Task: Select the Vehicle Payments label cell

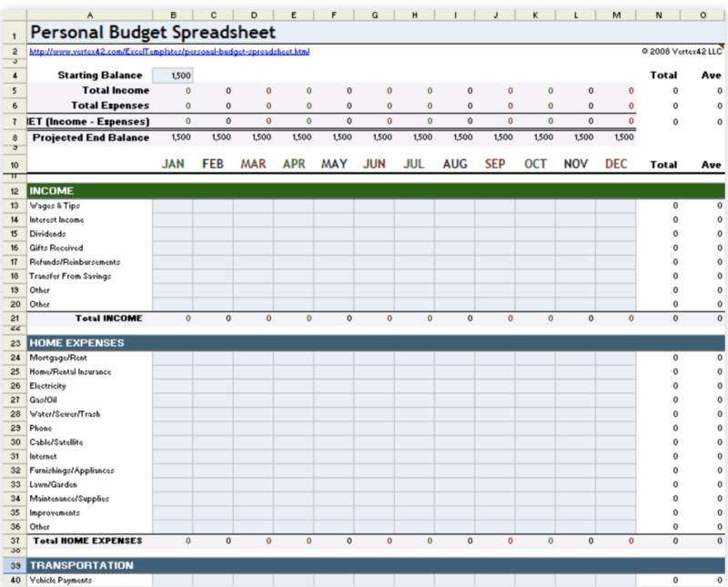Action: (60, 581)
